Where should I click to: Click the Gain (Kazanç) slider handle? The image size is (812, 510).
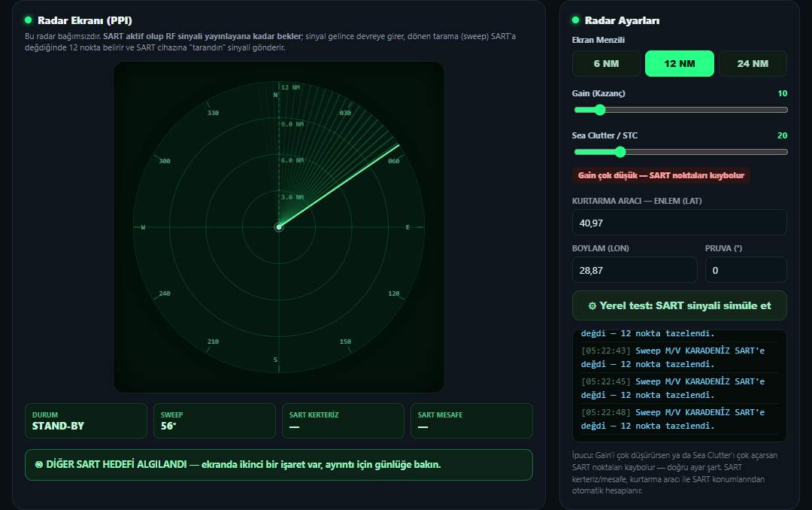[x=600, y=110]
